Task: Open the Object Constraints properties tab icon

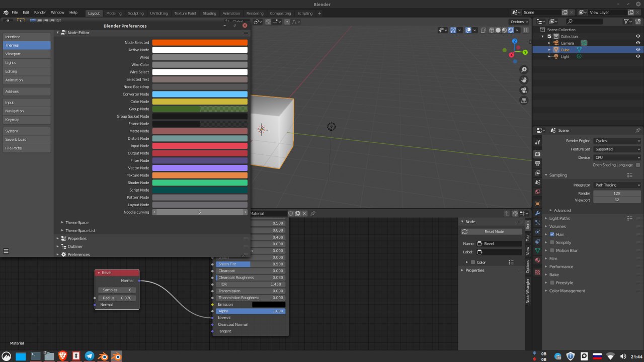Action: [x=537, y=241]
